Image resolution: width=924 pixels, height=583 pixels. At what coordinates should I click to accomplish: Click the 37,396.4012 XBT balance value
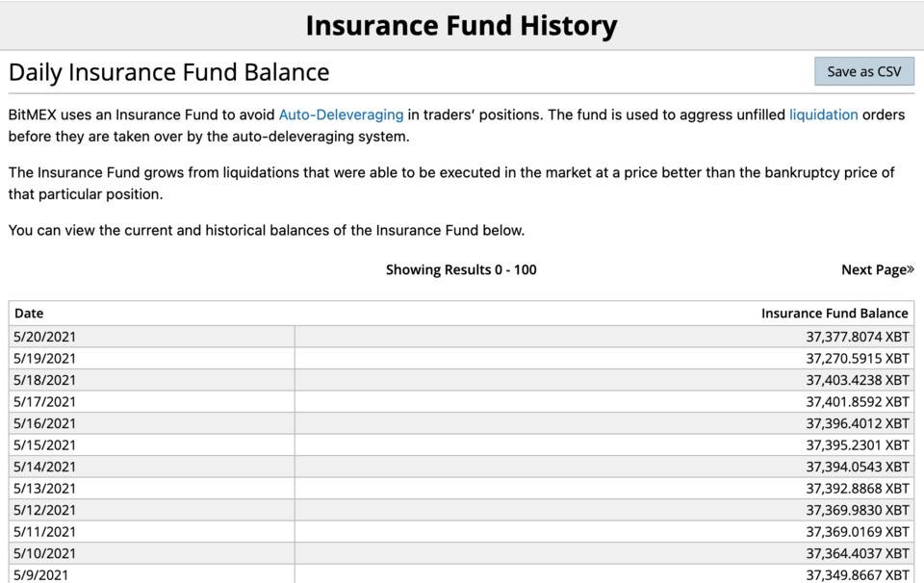coord(857,423)
